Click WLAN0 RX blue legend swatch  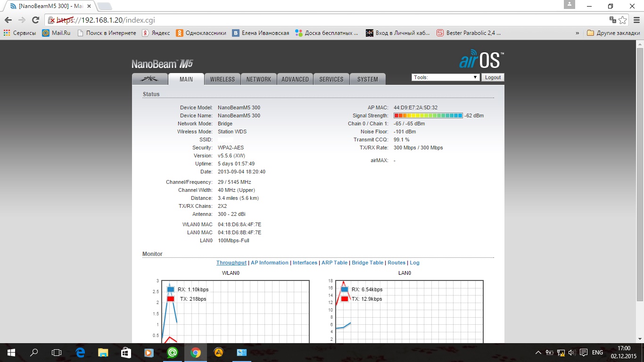(x=171, y=289)
